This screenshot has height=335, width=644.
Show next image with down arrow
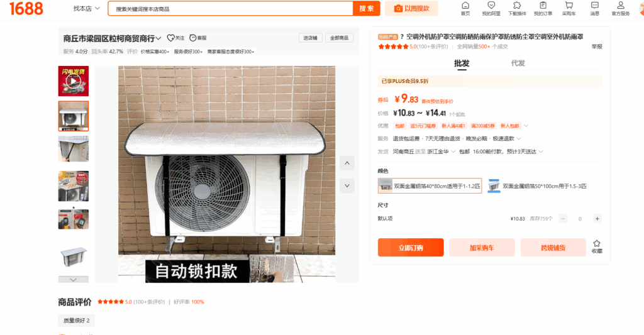pyautogui.click(x=347, y=185)
